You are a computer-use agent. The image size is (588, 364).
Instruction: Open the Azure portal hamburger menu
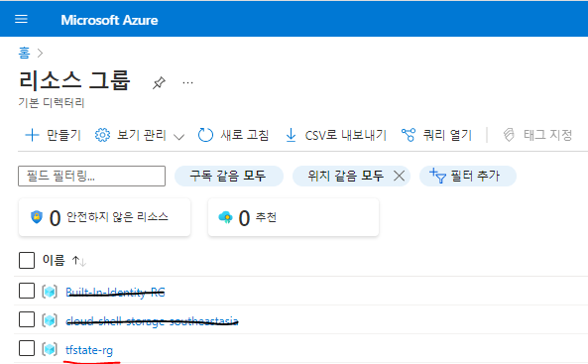(21, 19)
